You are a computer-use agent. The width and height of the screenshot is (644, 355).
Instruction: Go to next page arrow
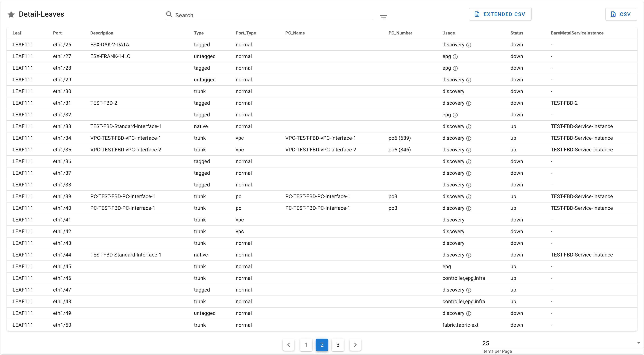click(x=355, y=345)
